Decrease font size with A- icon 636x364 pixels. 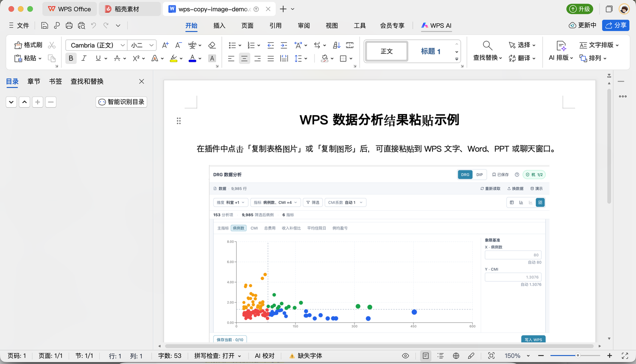click(x=179, y=45)
